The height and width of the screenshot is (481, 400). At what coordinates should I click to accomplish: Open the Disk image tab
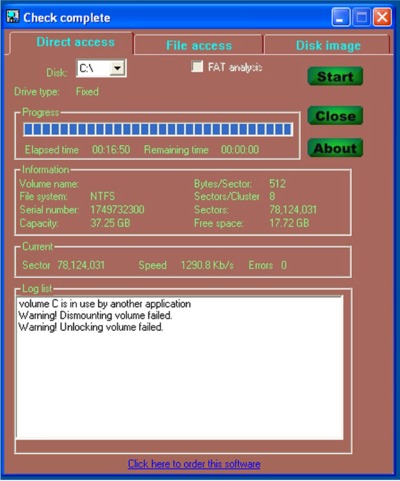point(328,45)
